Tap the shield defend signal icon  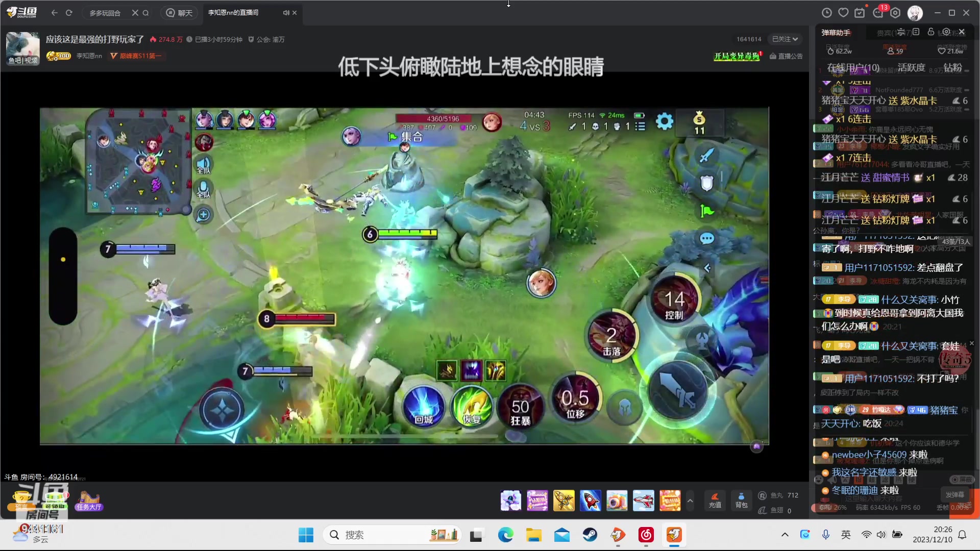pyautogui.click(x=706, y=183)
